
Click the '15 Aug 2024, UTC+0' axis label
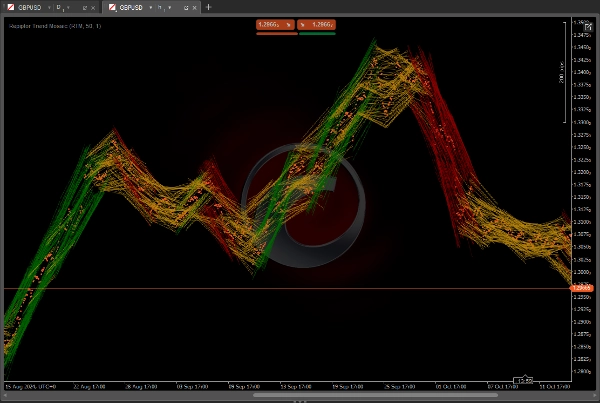click(x=31, y=387)
